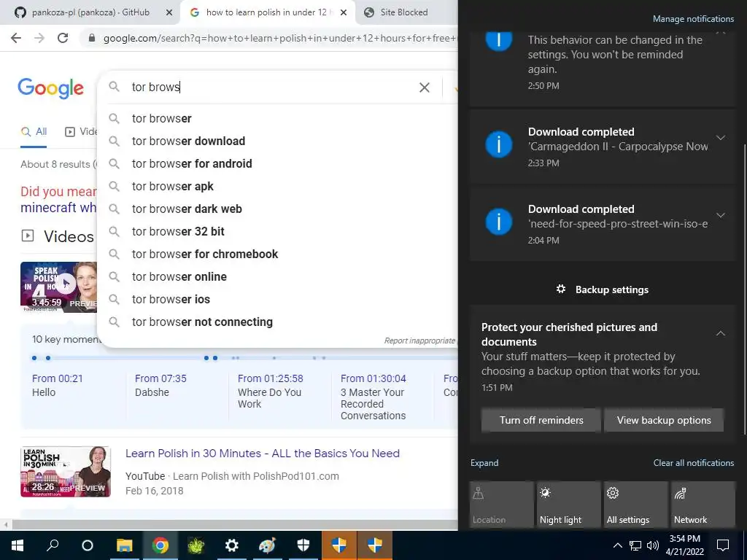Jump to key moment From 01:25:58
Image resolution: width=747 pixels, height=560 pixels.
(x=270, y=391)
